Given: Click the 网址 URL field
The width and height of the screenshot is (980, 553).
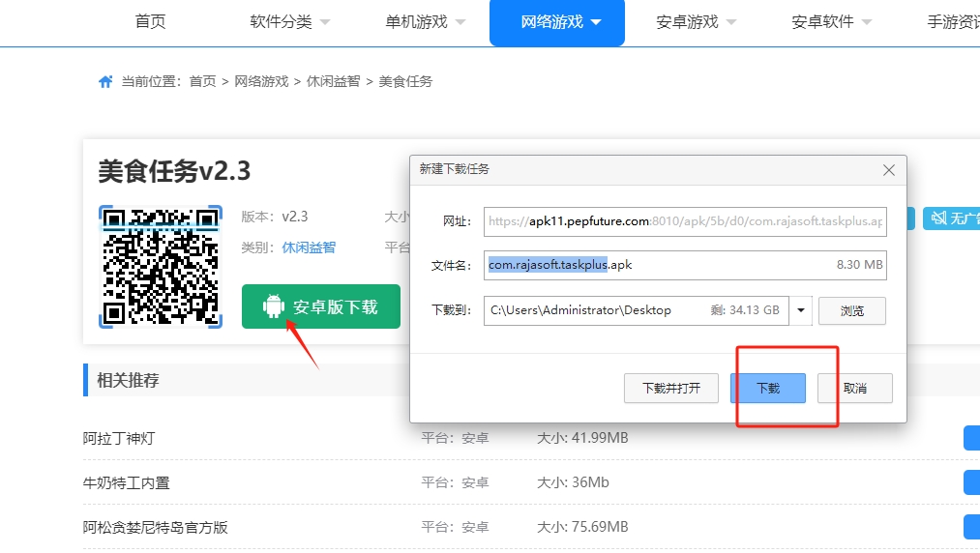Looking at the screenshot, I should click(x=685, y=221).
